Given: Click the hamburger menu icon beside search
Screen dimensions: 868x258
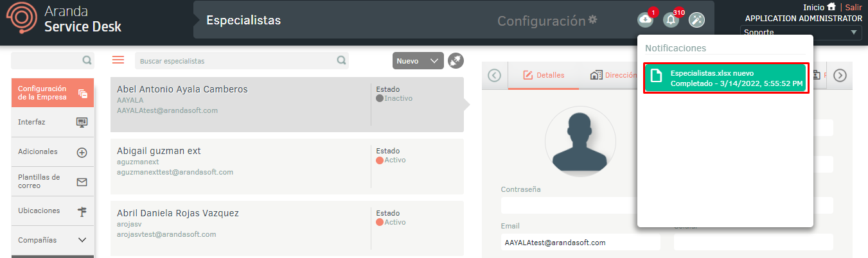Looking at the screenshot, I should pyautogui.click(x=118, y=60).
